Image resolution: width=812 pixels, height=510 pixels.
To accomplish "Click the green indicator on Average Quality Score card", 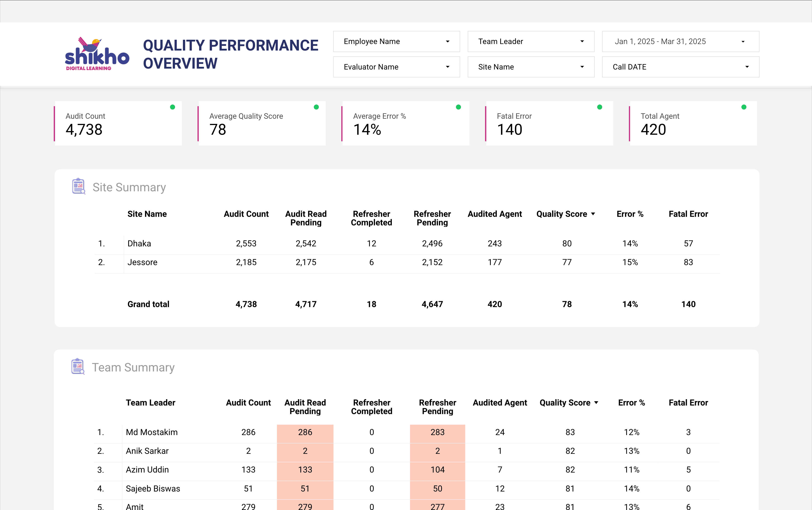I will tap(316, 107).
